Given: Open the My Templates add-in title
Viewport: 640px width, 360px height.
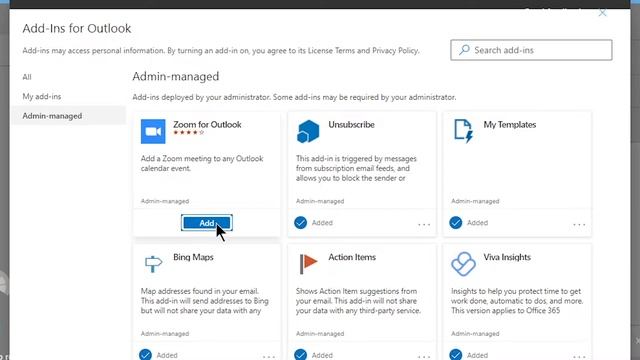Looking at the screenshot, I should (510, 124).
